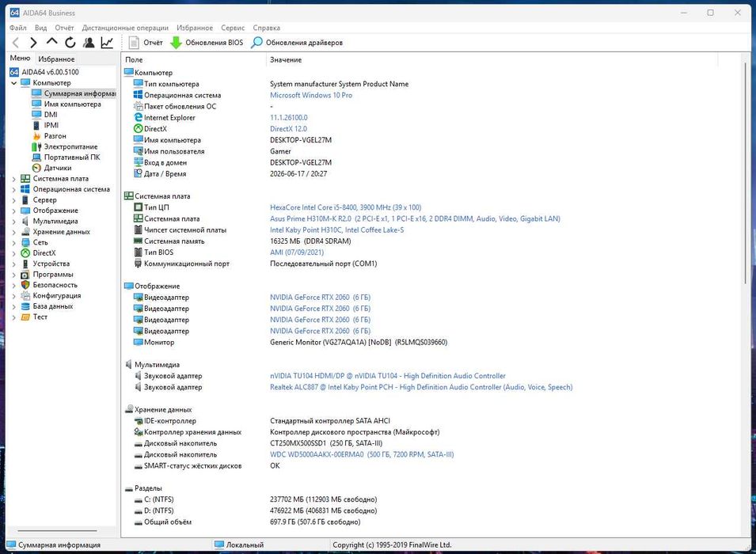Click Обновления BIOS toolbar button

pos(207,43)
